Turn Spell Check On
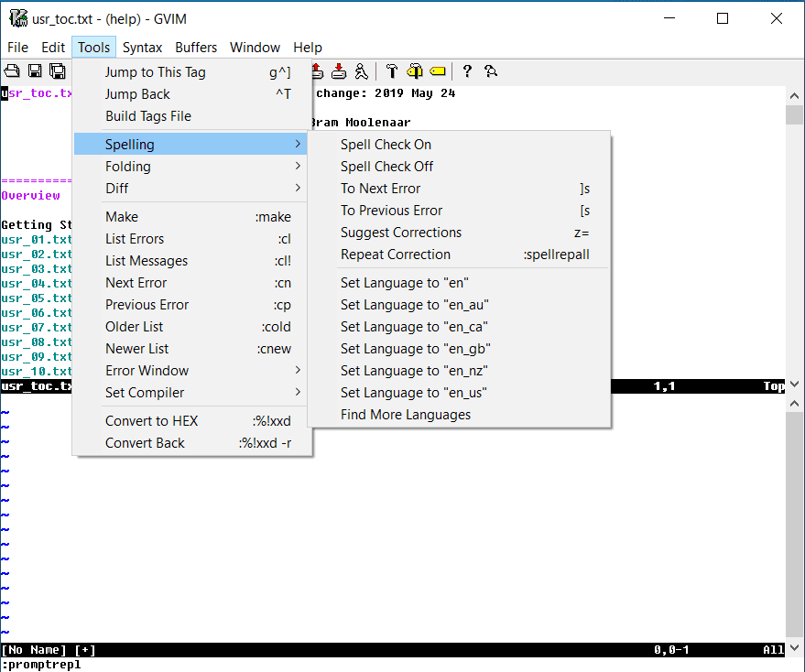Viewport: 805px width, 672px height. point(459,145)
